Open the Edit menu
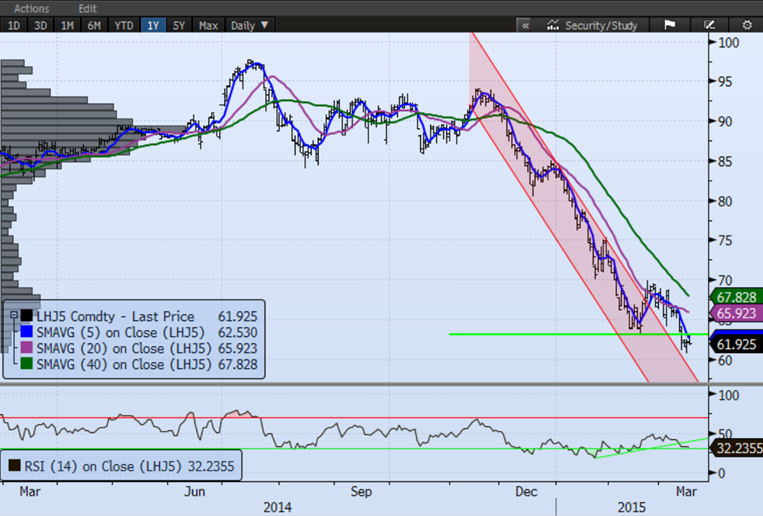 coord(88,7)
